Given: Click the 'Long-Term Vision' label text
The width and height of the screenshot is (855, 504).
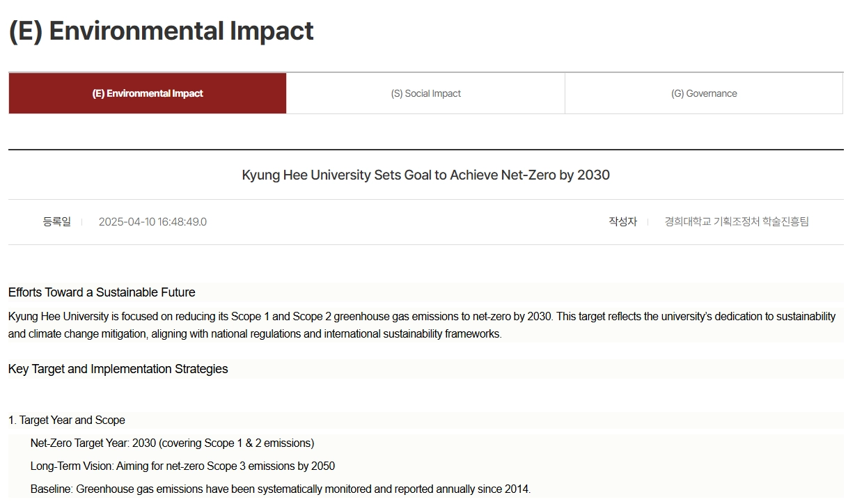Looking at the screenshot, I should [72, 466].
